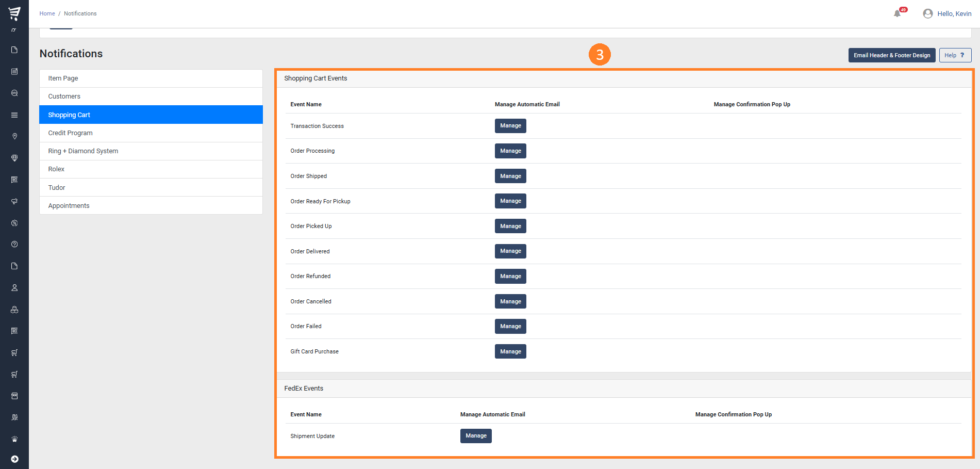This screenshot has width=980, height=469.
Task: Manage Order Cancelled automatic email
Action: 510,301
